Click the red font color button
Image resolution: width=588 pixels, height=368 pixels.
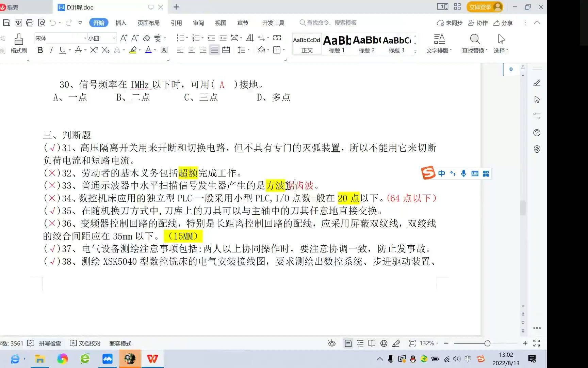click(148, 50)
